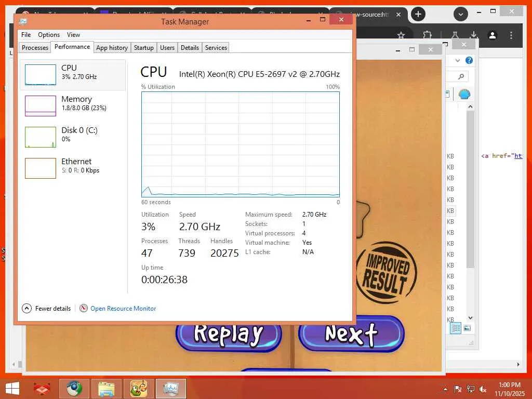The image size is (532, 399).
Task: Select Ethernet in the performance sidebar
Action: click(x=73, y=168)
